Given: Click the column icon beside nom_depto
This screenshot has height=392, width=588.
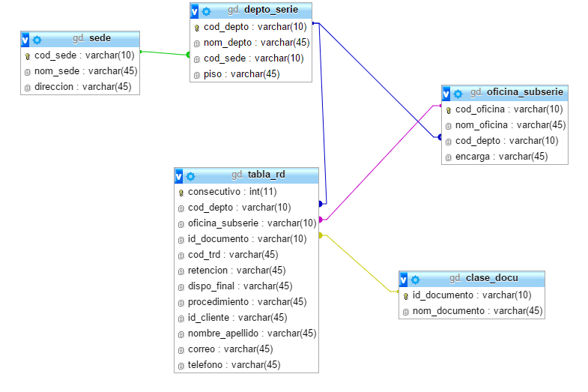Looking at the screenshot, I should [196, 44].
